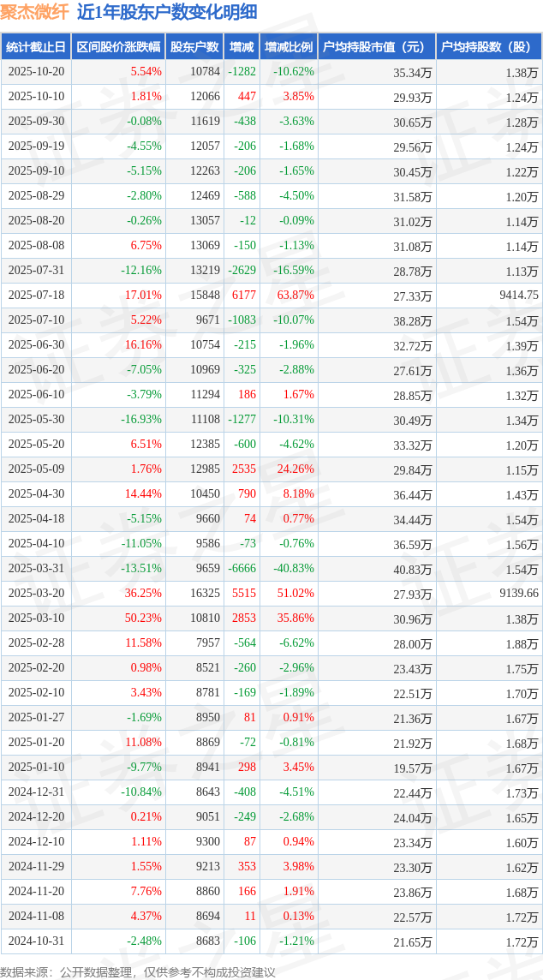This screenshot has width=543, height=980.
Task: Click the 聚杰微纤 stock name in title
Action: tap(34, 12)
